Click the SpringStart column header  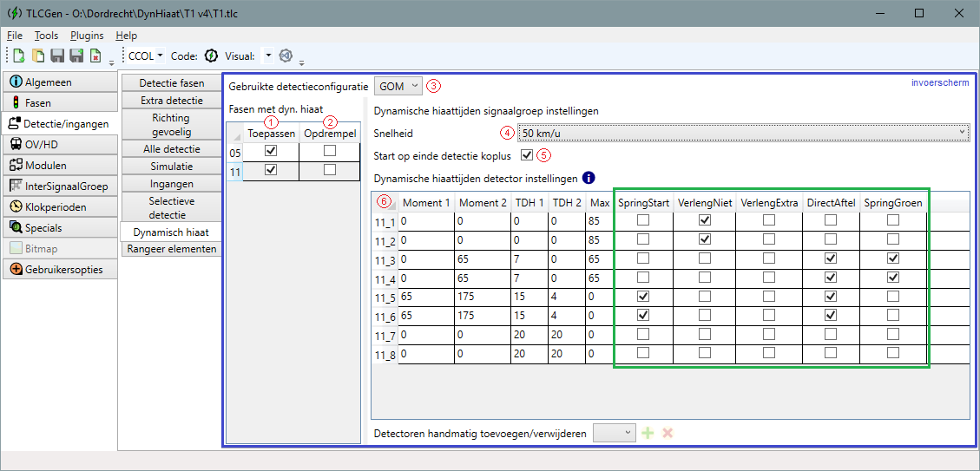point(643,202)
